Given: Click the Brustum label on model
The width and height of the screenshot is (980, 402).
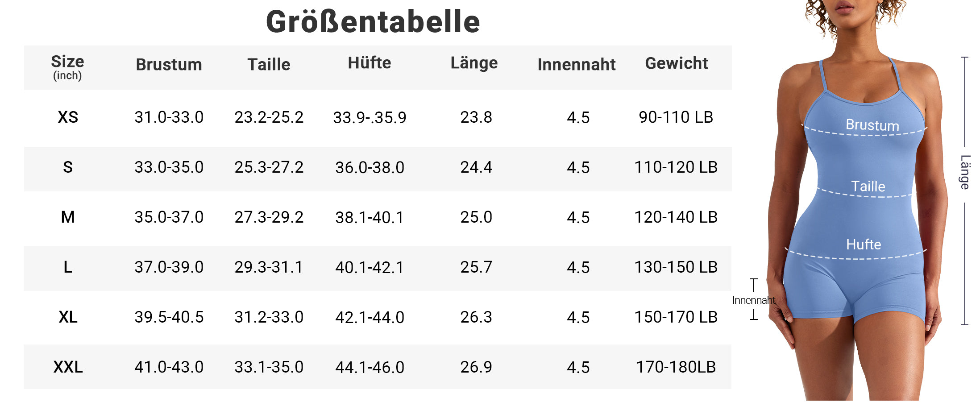Looking at the screenshot, I should click(x=872, y=125).
